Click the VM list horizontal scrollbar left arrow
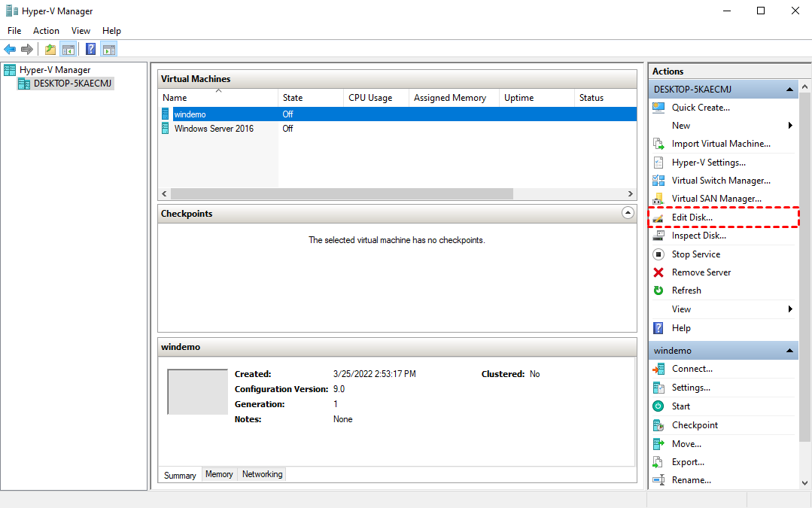 pyautogui.click(x=164, y=193)
